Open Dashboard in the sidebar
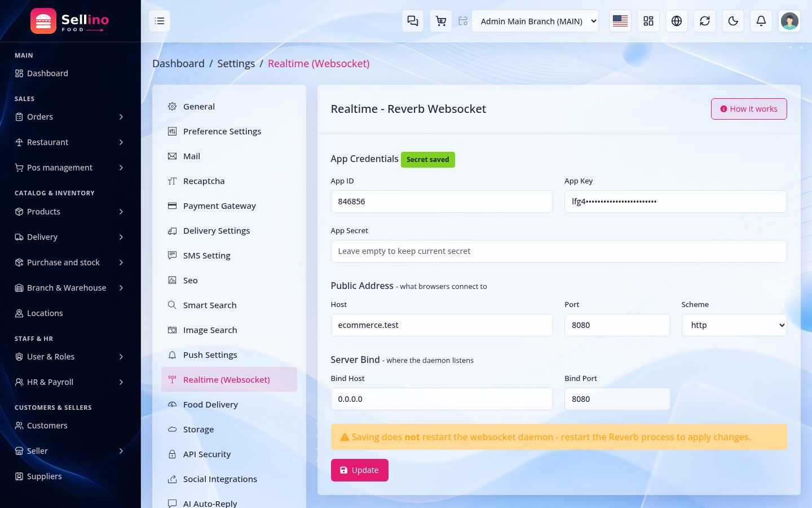The width and height of the screenshot is (812, 508). (70, 73)
